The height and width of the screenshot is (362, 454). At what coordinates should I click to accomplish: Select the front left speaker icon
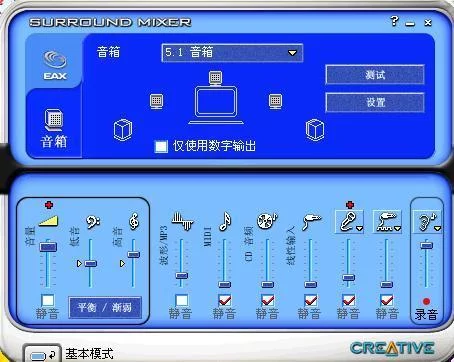click(157, 101)
